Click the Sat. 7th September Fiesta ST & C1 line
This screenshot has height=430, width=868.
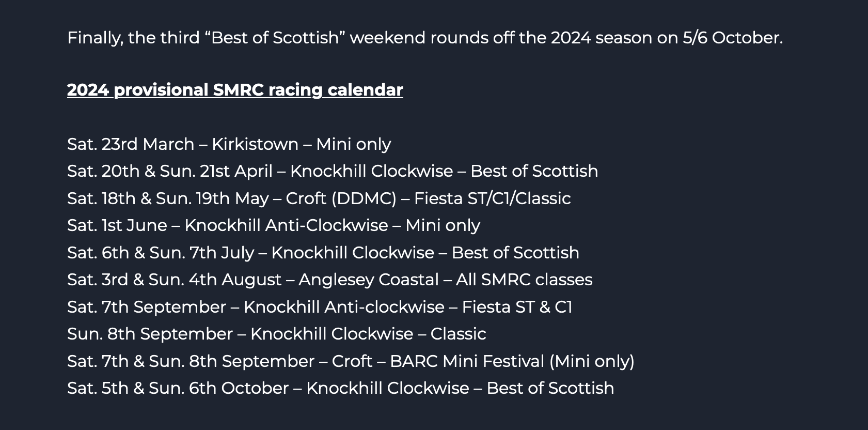320,307
